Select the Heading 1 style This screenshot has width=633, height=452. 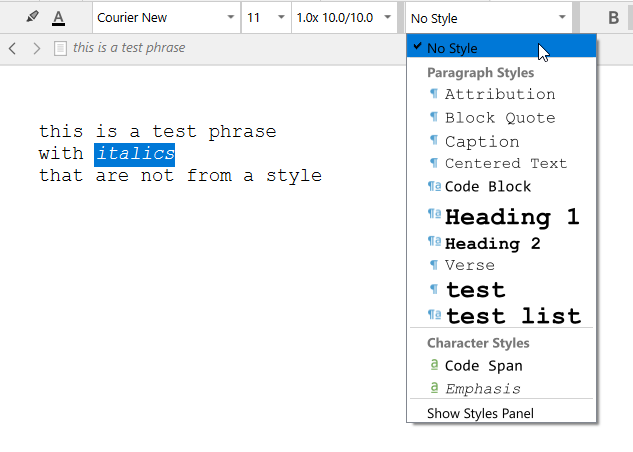tap(511, 216)
